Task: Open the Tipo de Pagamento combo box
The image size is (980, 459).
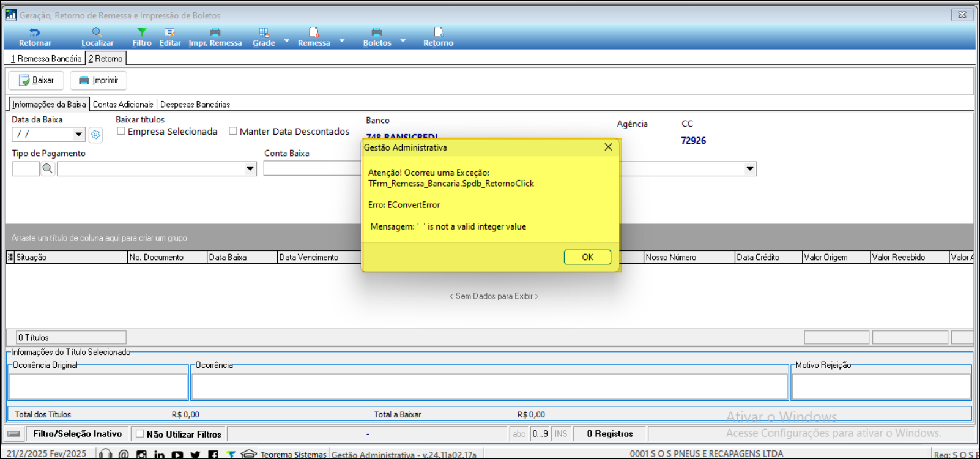Action: click(250, 169)
